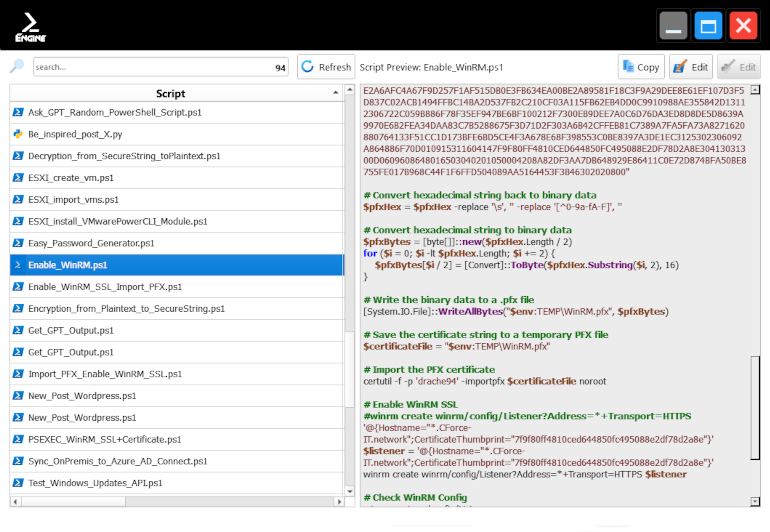Click the Python icon beside Be_inspired_post_X.py
Screen dimensions: 770x532
18,134
